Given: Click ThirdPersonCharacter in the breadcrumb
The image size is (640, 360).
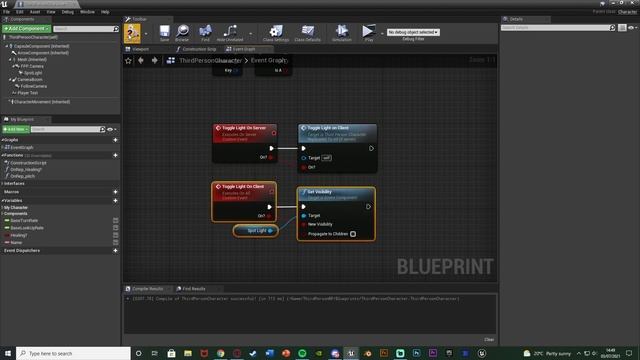Looking at the screenshot, I should click(x=210, y=60).
